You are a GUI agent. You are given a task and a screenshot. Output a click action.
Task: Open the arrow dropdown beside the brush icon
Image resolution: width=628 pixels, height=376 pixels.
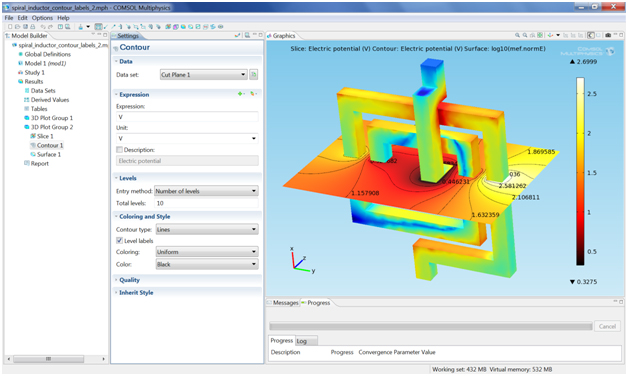point(88,27)
